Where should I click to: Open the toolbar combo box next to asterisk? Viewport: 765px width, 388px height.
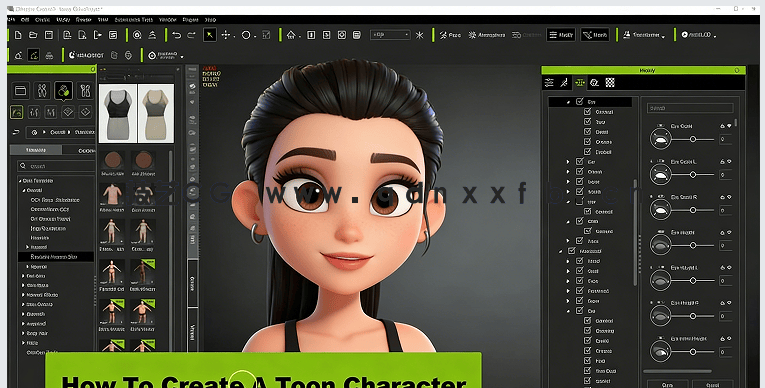(390, 35)
